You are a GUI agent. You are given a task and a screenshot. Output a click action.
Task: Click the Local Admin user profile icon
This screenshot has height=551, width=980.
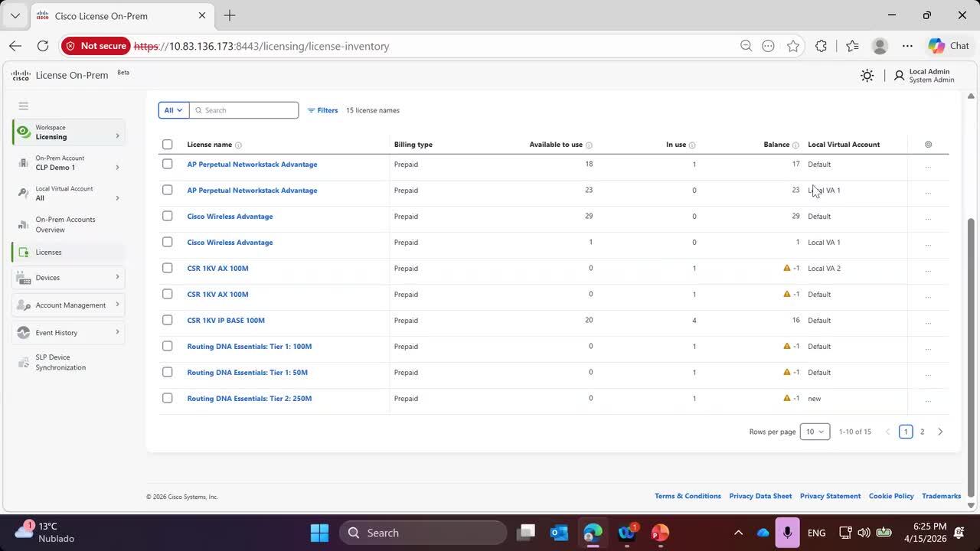click(899, 76)
